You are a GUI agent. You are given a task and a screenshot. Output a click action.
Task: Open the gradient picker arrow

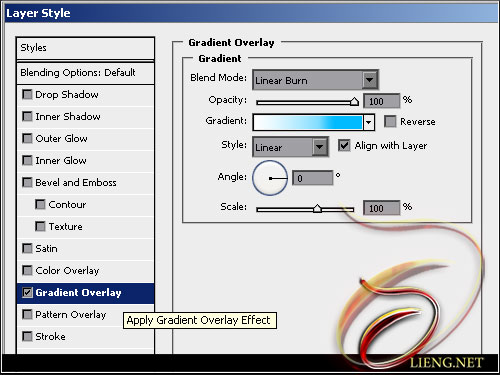coord(368,122)
